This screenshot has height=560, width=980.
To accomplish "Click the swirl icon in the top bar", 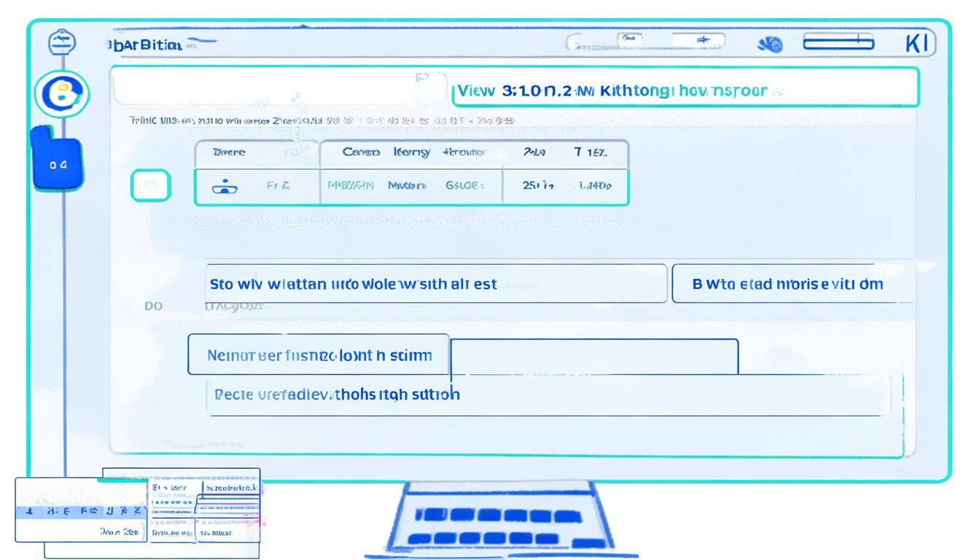I will pyautogui.click(x=770, y=45).
